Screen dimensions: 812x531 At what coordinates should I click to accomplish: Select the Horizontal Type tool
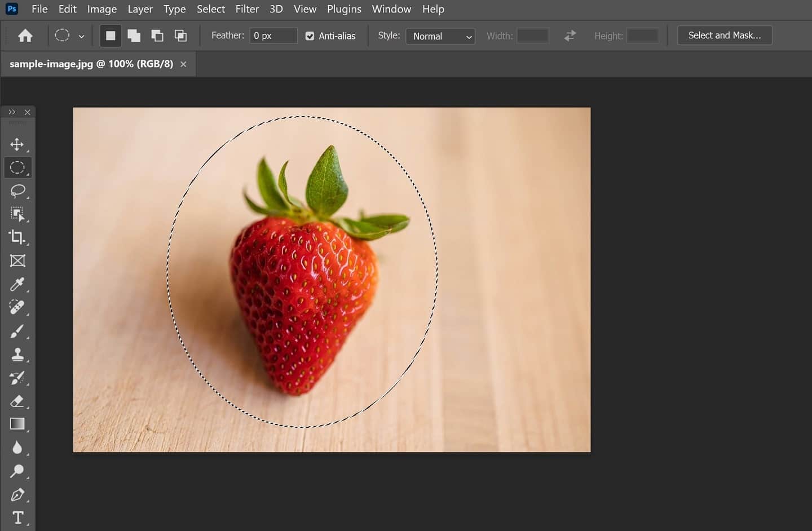click(17, 517)
